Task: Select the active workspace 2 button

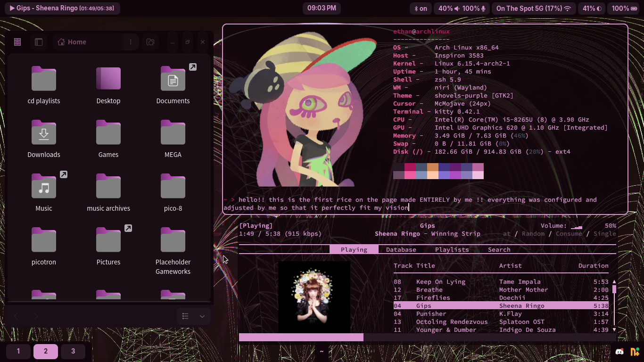Action: click(x=46, y=351)
